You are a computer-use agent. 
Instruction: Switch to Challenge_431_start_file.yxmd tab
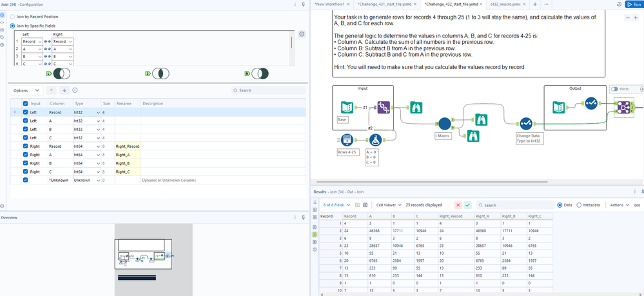pos(384,4)
